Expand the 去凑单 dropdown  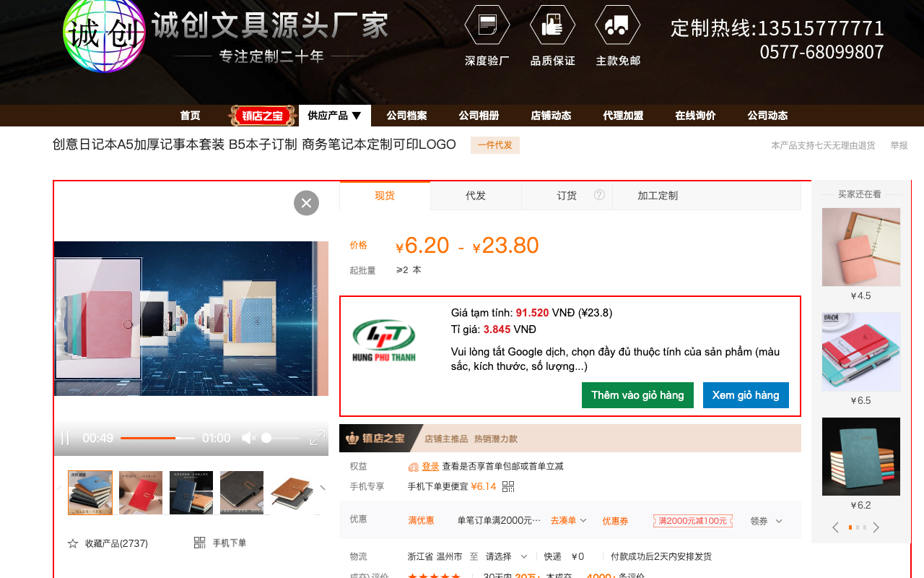coord(569,520)
